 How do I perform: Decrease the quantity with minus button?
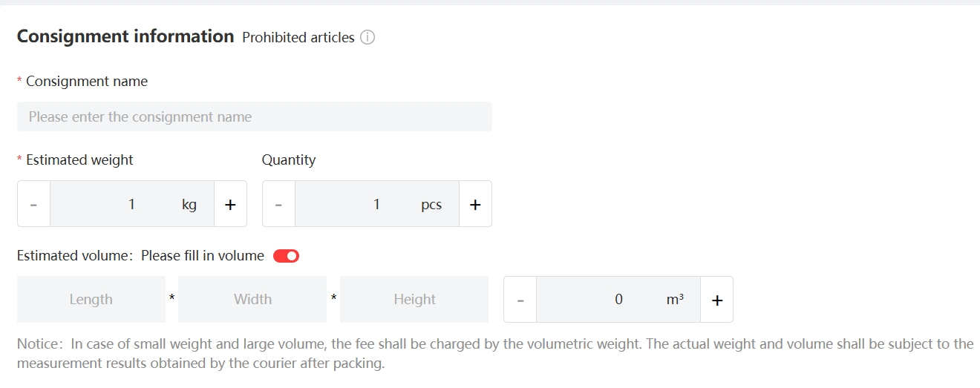[278, 204]
